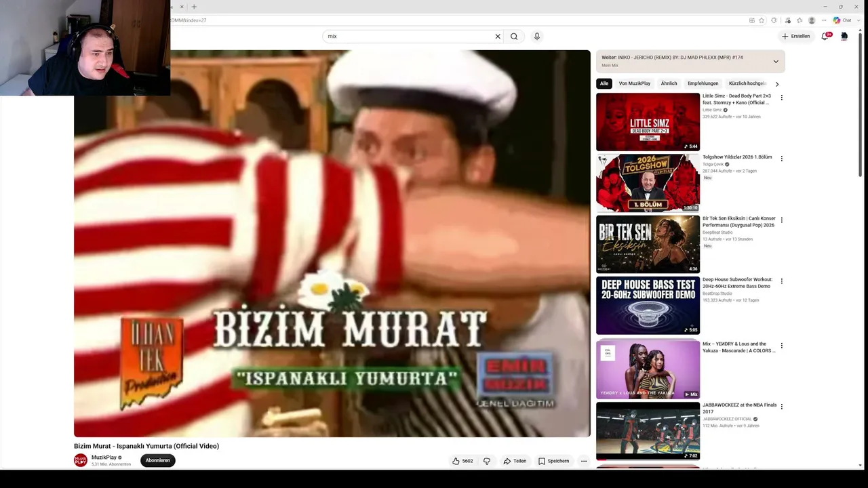Image resolution: width=868 pixels, height=488 pixels.
Task: Open the split screen icon in address bar
Action: (x=752, y=20)
